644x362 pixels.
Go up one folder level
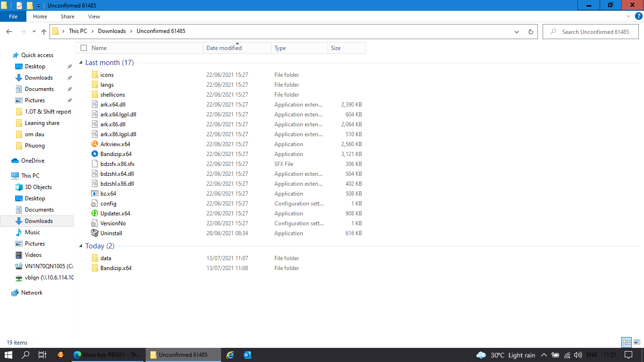[x=44, y=32]
